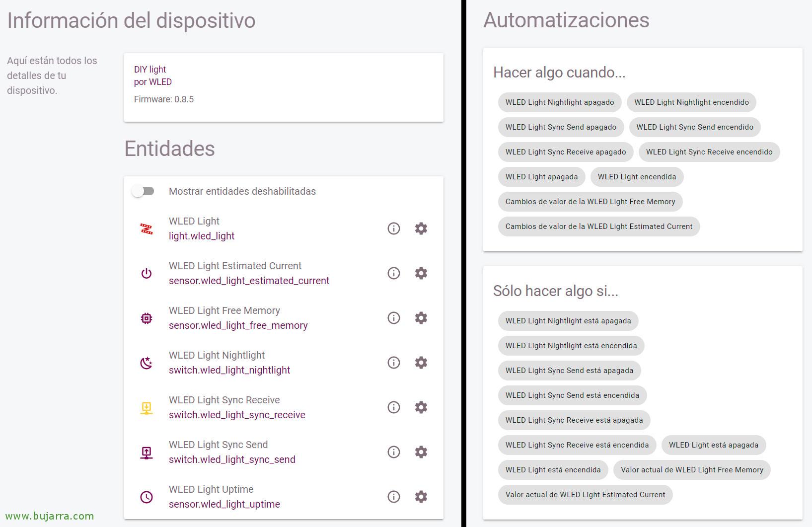This screenshot has width=812, height=527.
Task: Open settings gear for Free Memory sensor
Action: click(x=421, y=318)
